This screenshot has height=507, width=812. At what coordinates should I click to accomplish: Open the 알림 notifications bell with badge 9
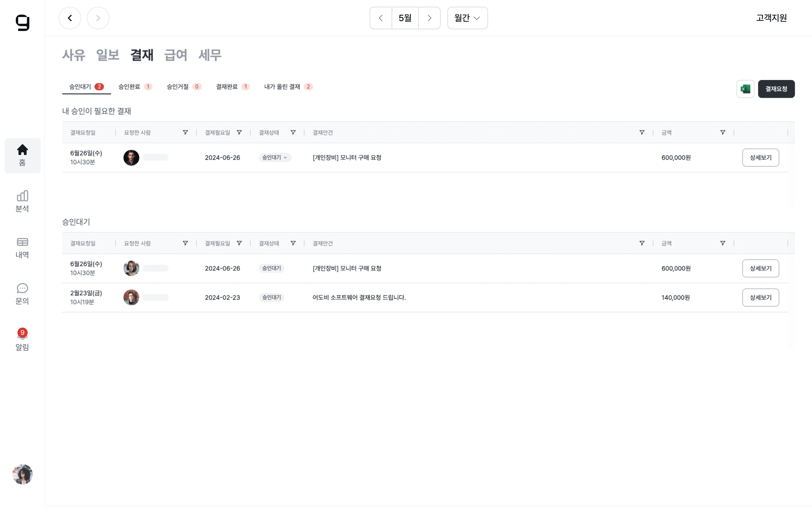coord(22,339)
